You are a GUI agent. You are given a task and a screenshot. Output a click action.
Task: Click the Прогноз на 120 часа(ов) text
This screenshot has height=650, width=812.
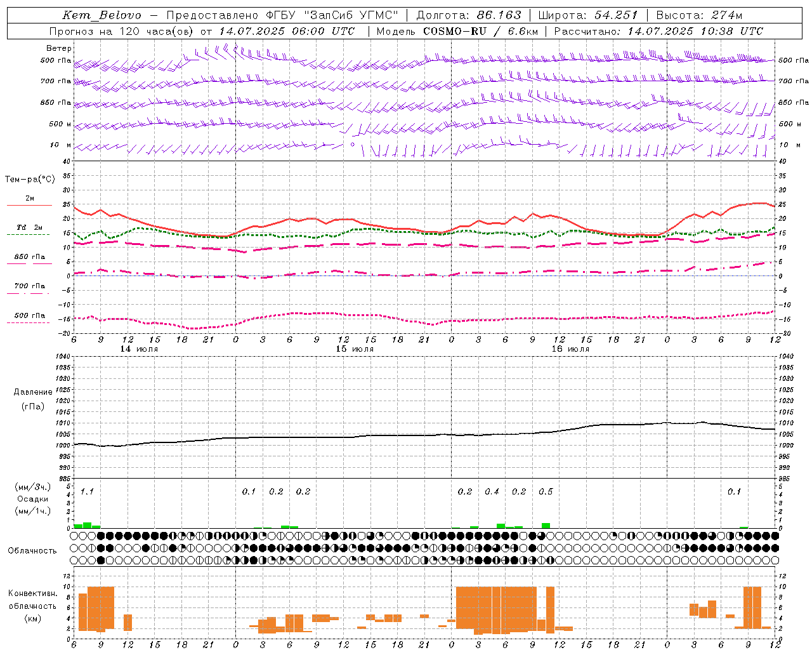coord(122,31)
